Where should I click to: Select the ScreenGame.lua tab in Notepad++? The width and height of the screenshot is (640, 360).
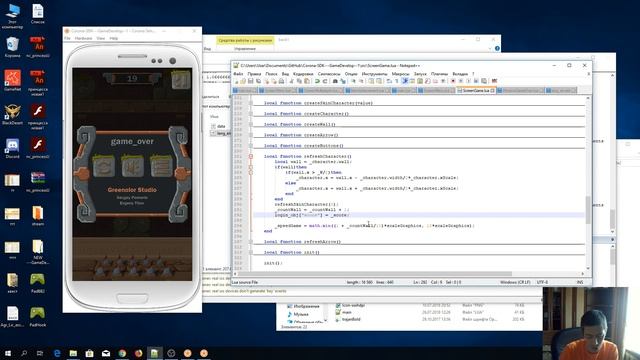click(476, 91)
